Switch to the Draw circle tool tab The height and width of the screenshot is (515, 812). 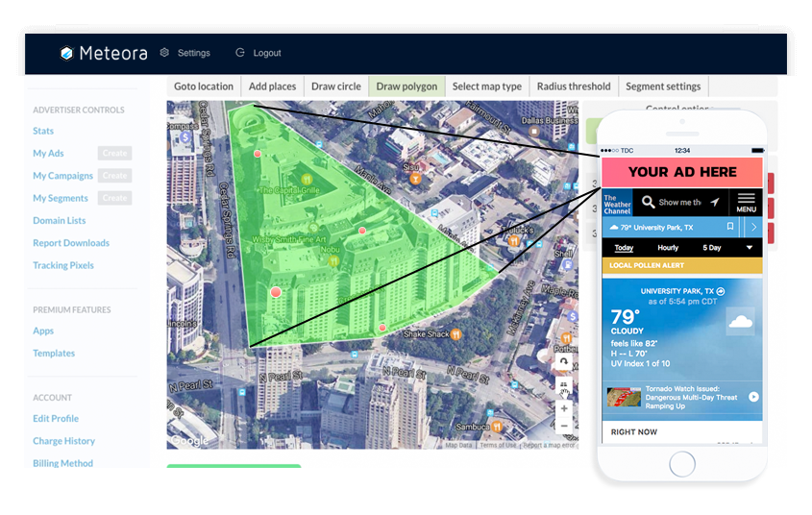tap(335, 86)
